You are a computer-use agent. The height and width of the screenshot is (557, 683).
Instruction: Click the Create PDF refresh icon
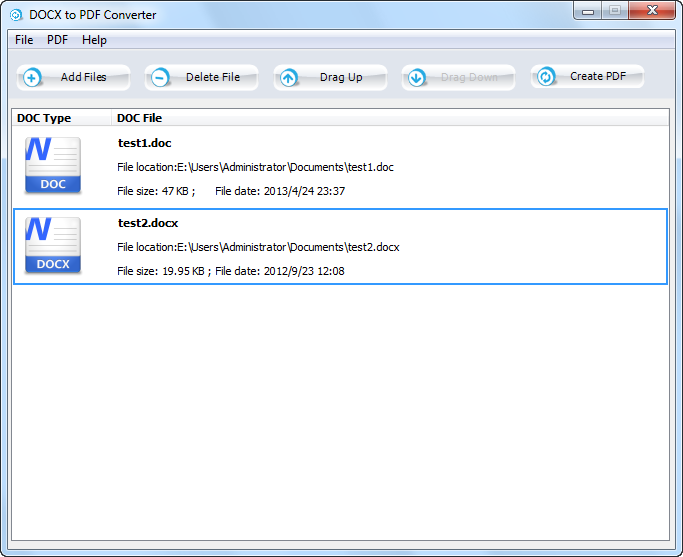pyautogui.click(x=546, y=77)
